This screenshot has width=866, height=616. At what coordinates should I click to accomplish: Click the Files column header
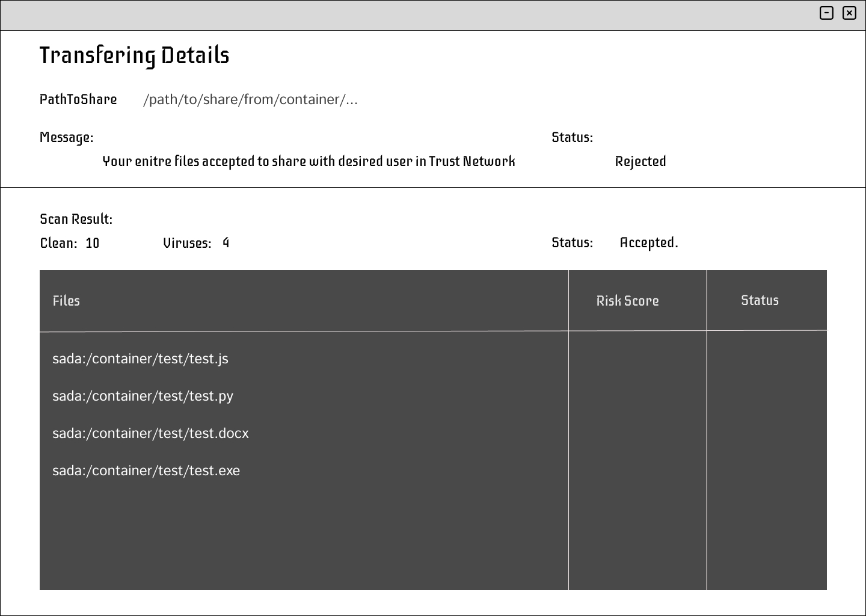[66, 301]
